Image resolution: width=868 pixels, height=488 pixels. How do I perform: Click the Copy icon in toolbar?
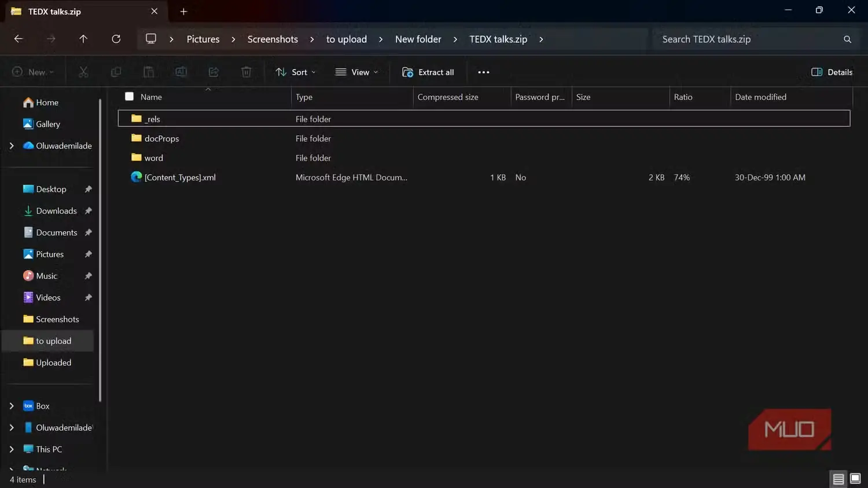(x=116, y=72)
